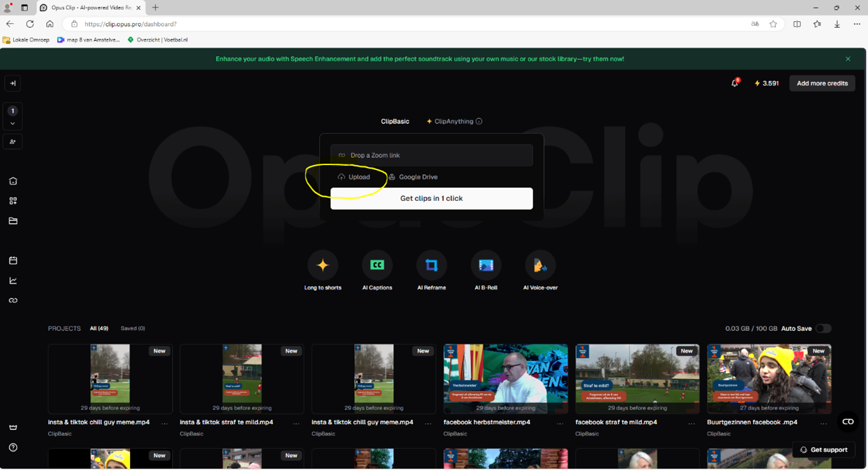Open the tab actions icon left of Opus Clip tab
This screenshot has height=470, width=868.
(24, 8)
